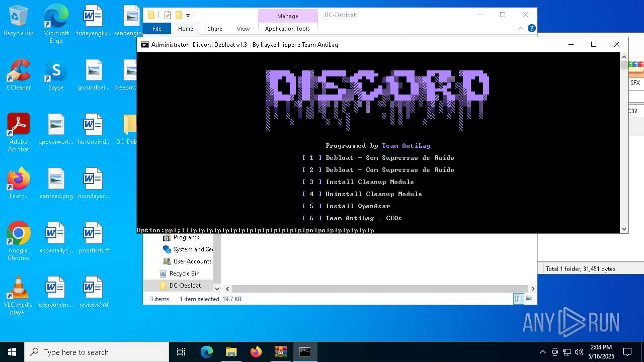
Task: Select mondayac document on desktop
Action: 94,184
